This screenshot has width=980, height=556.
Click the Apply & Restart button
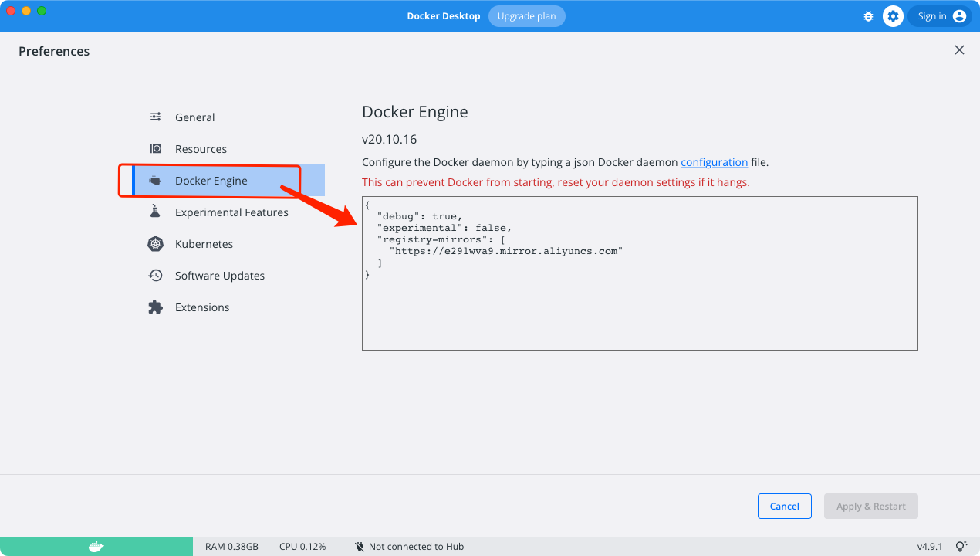click(x=871, y=506)
